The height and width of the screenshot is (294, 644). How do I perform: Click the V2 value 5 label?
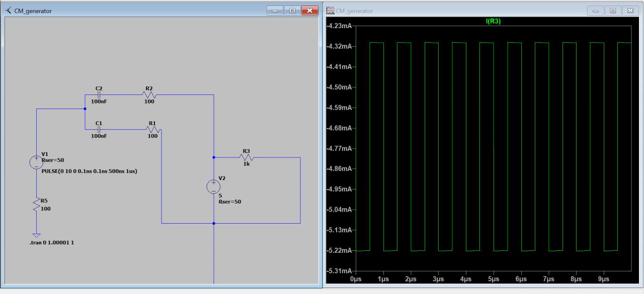pyautogui.click(x=220, y=195)
